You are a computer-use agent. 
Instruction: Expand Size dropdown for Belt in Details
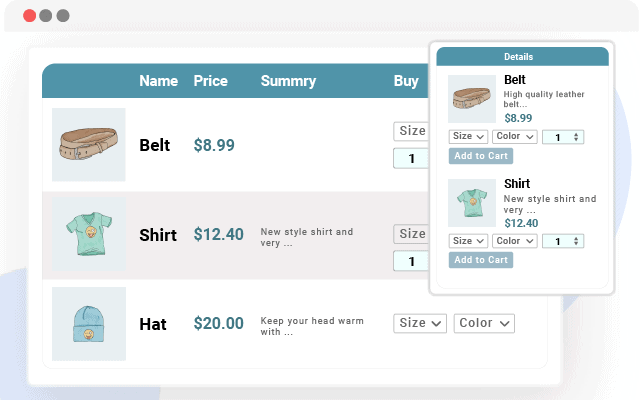coord(468,137)
